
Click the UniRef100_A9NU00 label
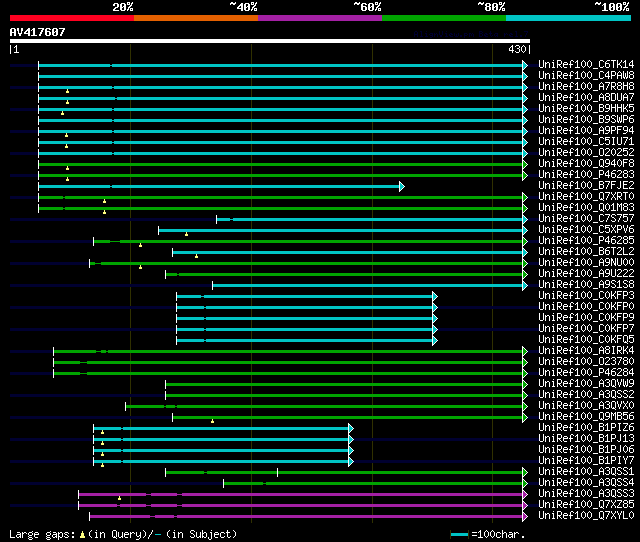tap(586, 263)
